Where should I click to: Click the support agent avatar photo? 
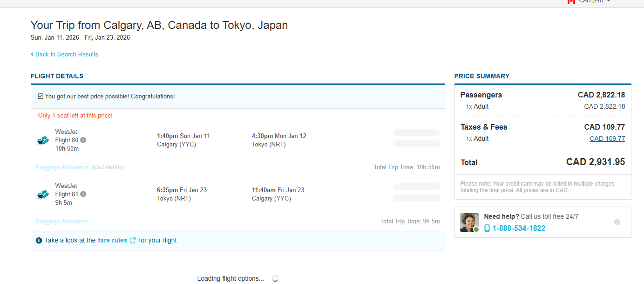pos(469,222)
